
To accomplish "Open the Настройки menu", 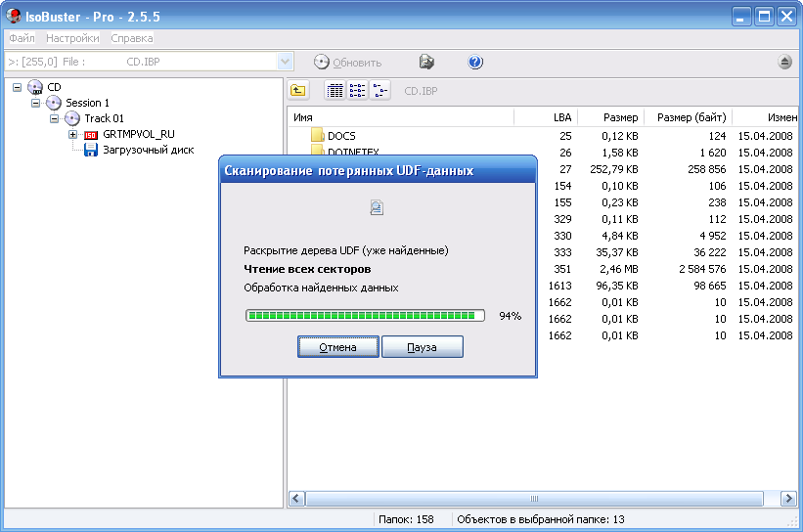I will pos(72,38).
